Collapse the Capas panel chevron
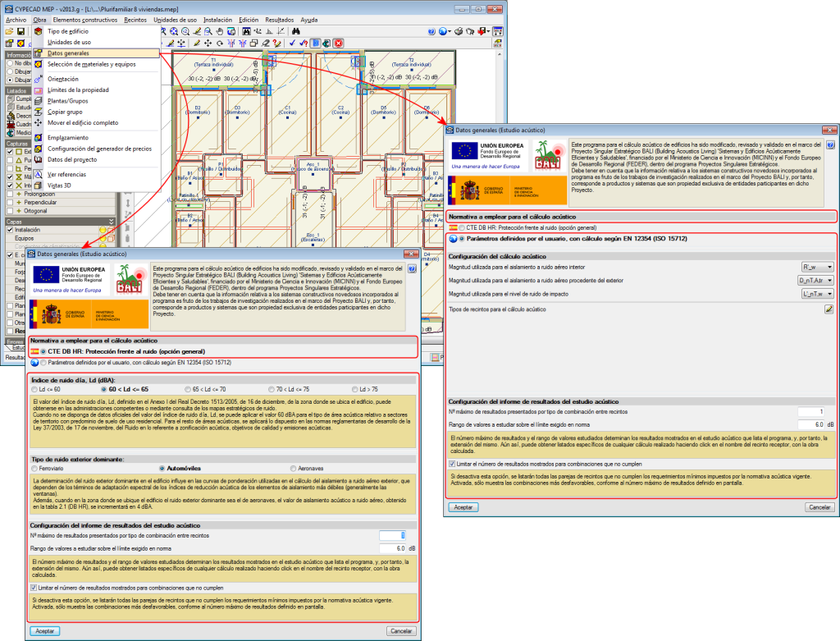Image resolution: width=840 pixels, height=641 pixels. click(x=112, y=222)
